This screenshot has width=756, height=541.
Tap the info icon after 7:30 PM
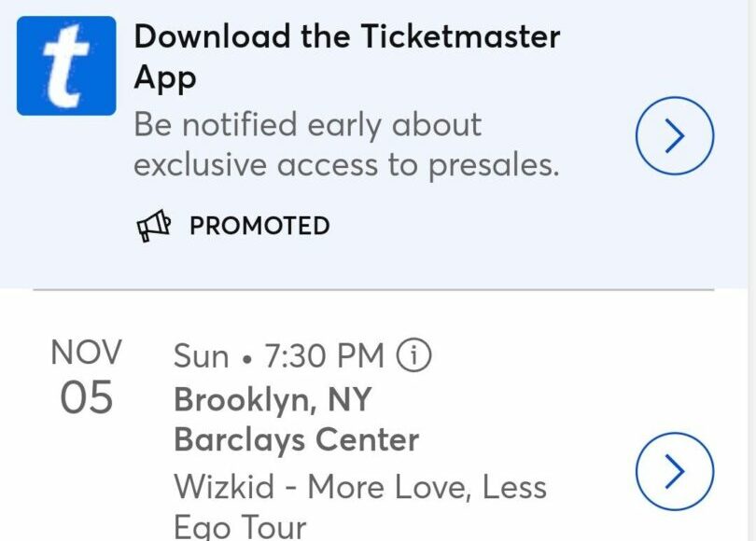(414, 354)
